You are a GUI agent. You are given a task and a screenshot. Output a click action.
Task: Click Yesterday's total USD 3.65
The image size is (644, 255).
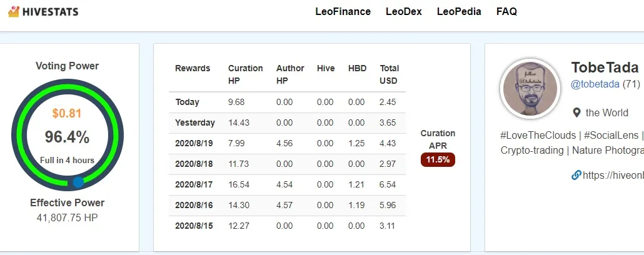(x=388, y=122)
